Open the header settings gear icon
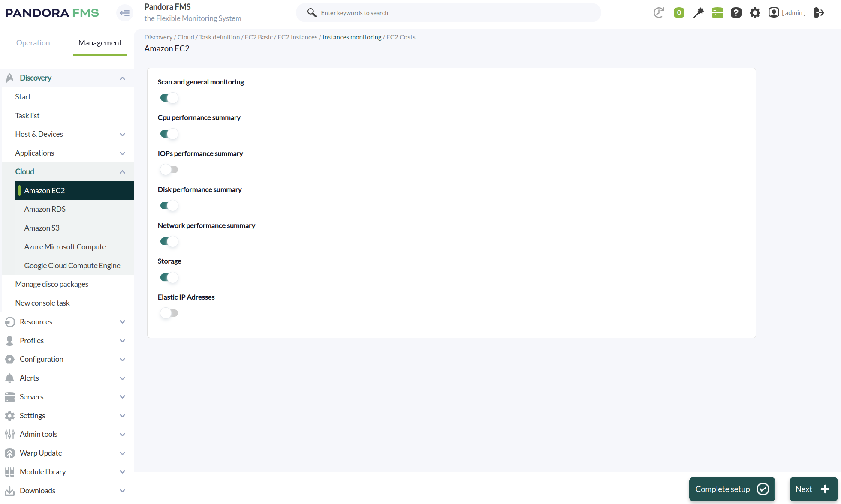The height and width of the screenshot is (504, 841). coord(755,13)
